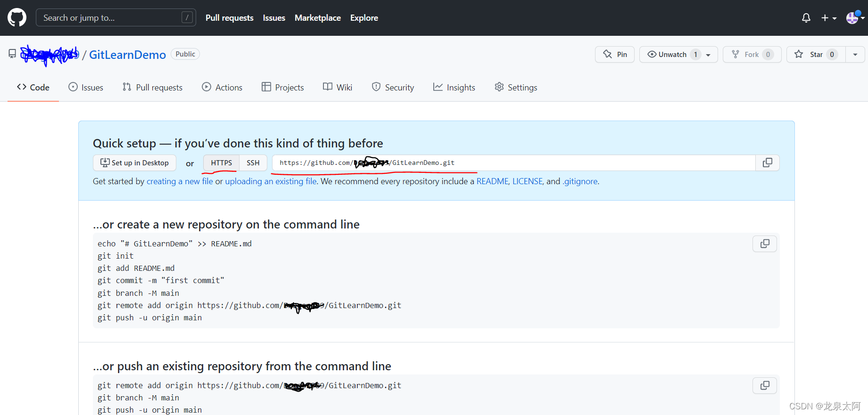Open the .gitignore link
Image resolution: width=868 pixels, height=415 pixels.
[580, 181]
